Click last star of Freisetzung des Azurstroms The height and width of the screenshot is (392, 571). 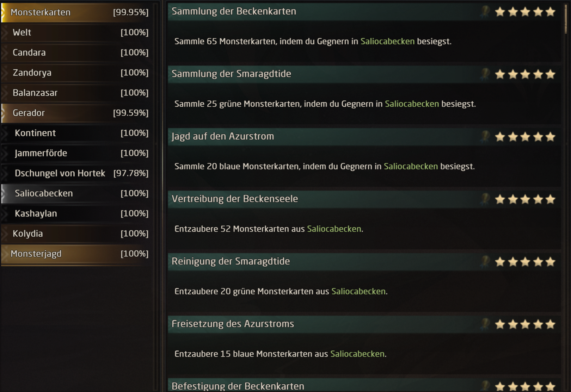[x=550, y=324]
